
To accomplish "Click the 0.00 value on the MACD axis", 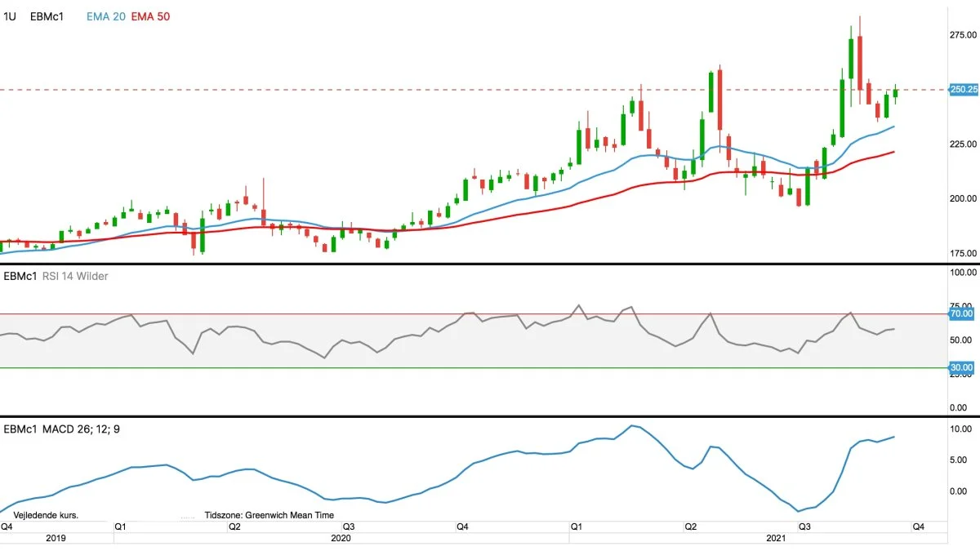I will pyautogui.click(x=959, y=491).
